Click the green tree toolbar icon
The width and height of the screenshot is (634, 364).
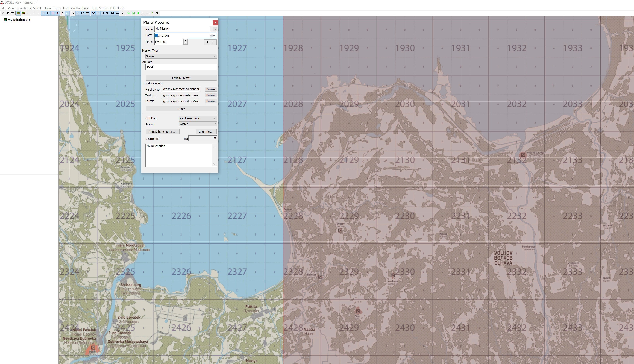(x=152, y=13)
